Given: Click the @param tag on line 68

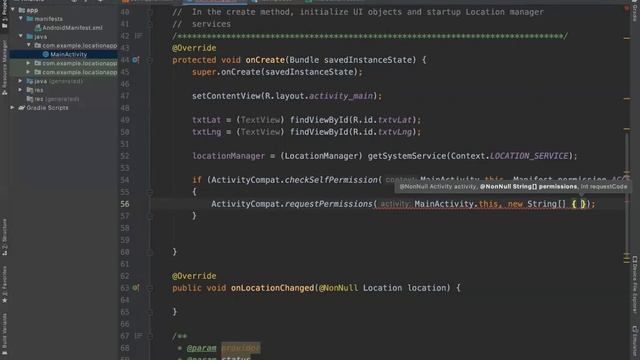Looking at the screenshot, I should (x=202, y=348).
